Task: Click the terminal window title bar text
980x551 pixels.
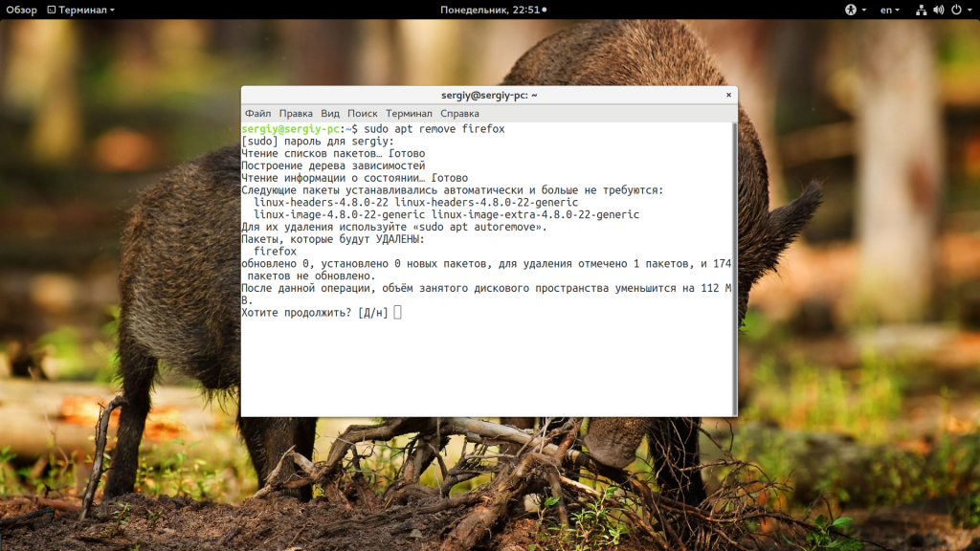Action: click(489, 95)
